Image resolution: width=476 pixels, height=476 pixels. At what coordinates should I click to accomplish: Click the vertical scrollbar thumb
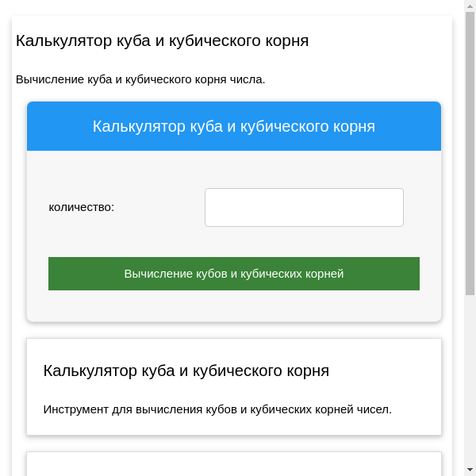pos(470,151)
